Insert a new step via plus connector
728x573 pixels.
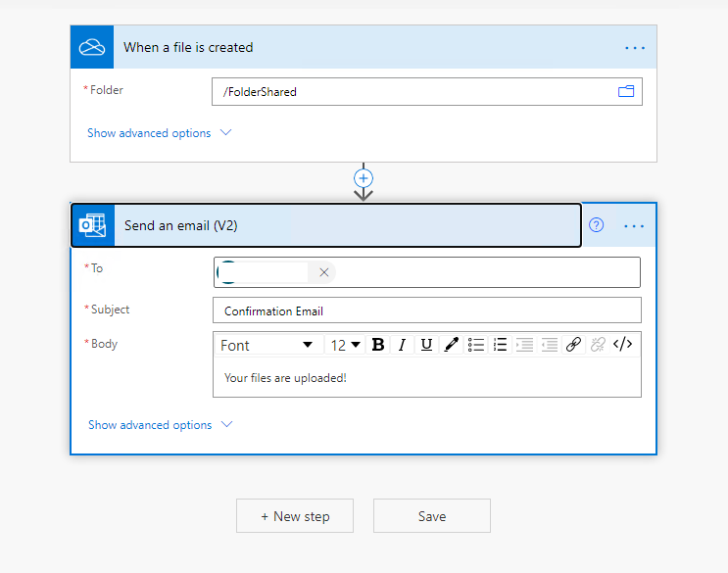coord(364,178)
